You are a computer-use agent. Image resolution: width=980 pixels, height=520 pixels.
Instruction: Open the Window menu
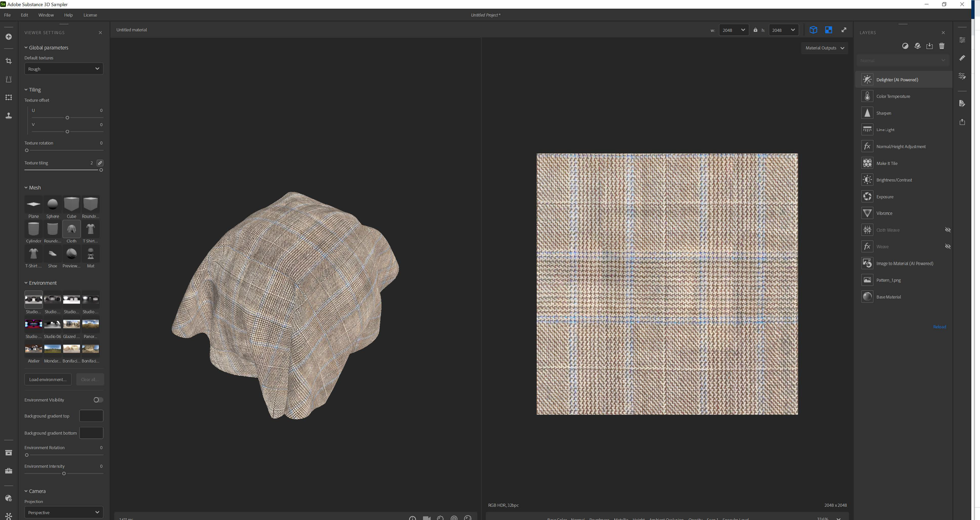click(46, 15)
